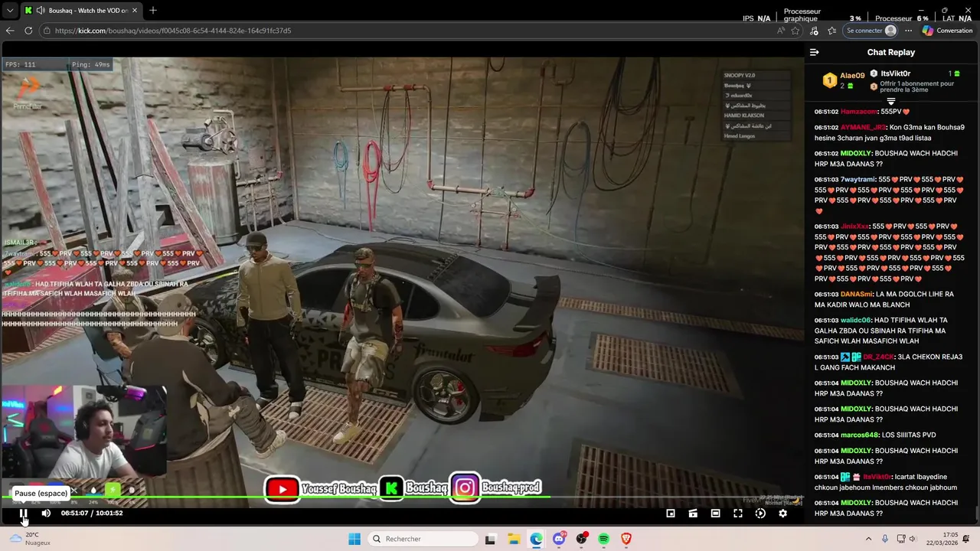Open Brave browser from taskbar
This screenshot has width=980, height=551.
coord(626,539)
